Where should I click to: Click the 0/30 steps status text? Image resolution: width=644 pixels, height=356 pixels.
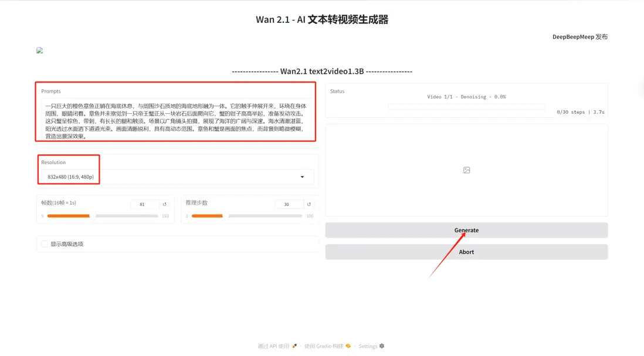click(580, 111)
